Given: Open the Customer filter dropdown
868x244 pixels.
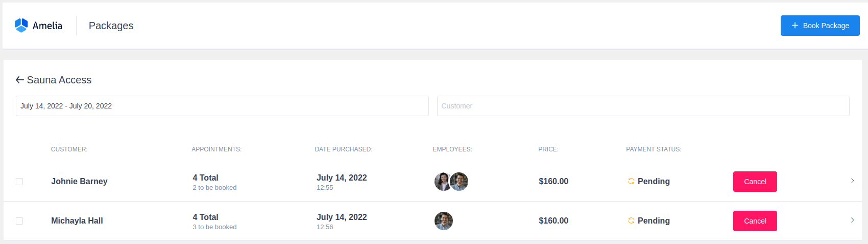Looking at the screenshot, I should pos(643,106).
